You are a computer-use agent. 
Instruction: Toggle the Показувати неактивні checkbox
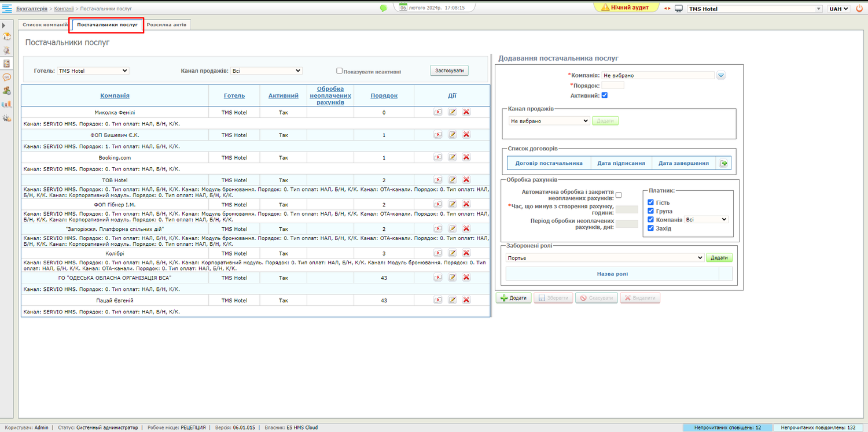[340, 71]
